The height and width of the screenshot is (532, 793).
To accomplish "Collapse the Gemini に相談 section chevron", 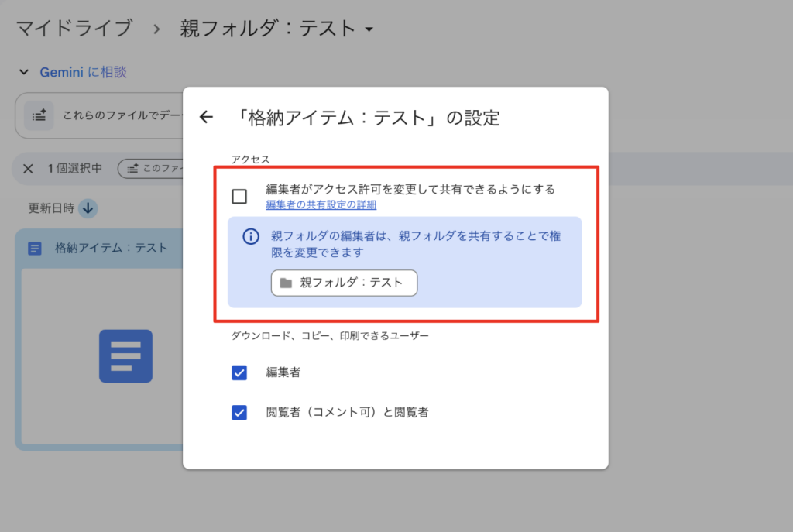I will click(23, 72).
